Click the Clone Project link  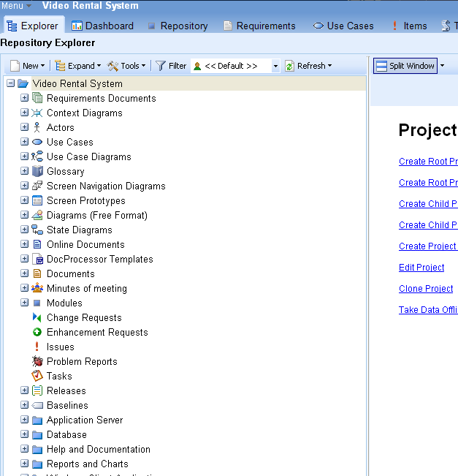(426, 288)
